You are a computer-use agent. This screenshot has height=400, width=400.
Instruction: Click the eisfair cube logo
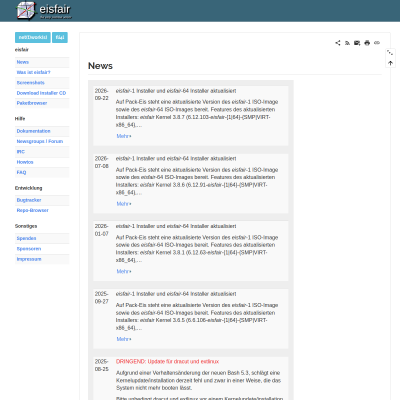point(26,10)
